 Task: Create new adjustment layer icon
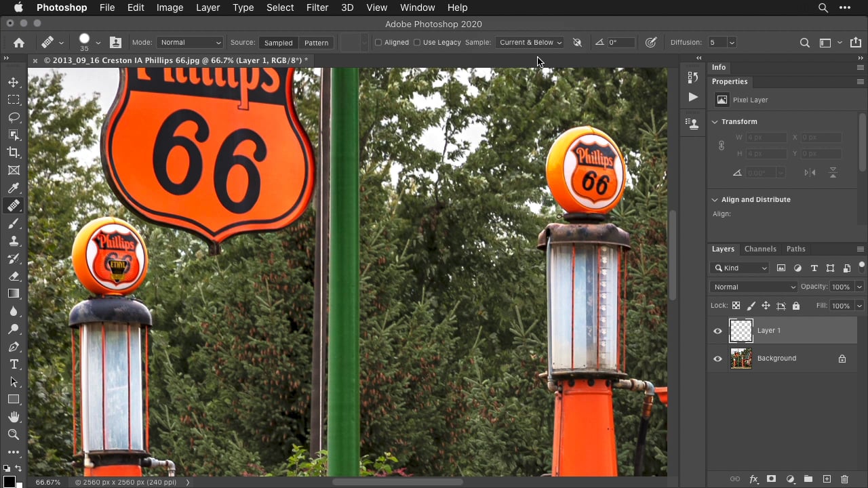click(790, 479)
